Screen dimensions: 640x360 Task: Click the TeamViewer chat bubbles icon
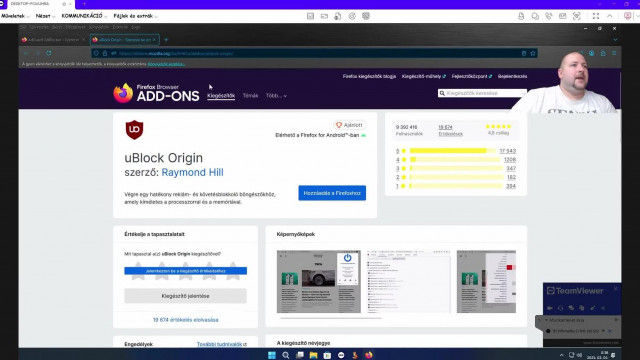coord(535,16)
